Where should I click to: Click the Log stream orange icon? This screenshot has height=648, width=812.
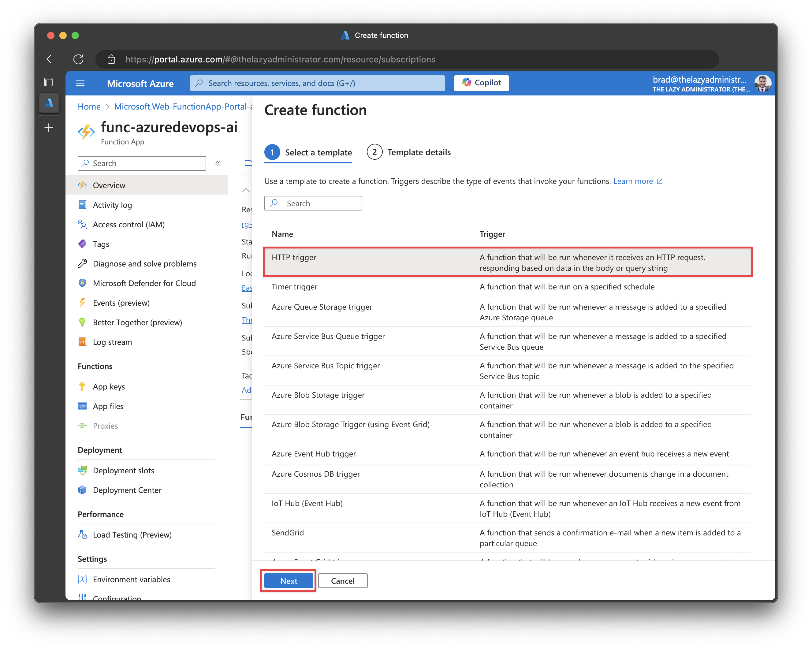coord(82,342)
